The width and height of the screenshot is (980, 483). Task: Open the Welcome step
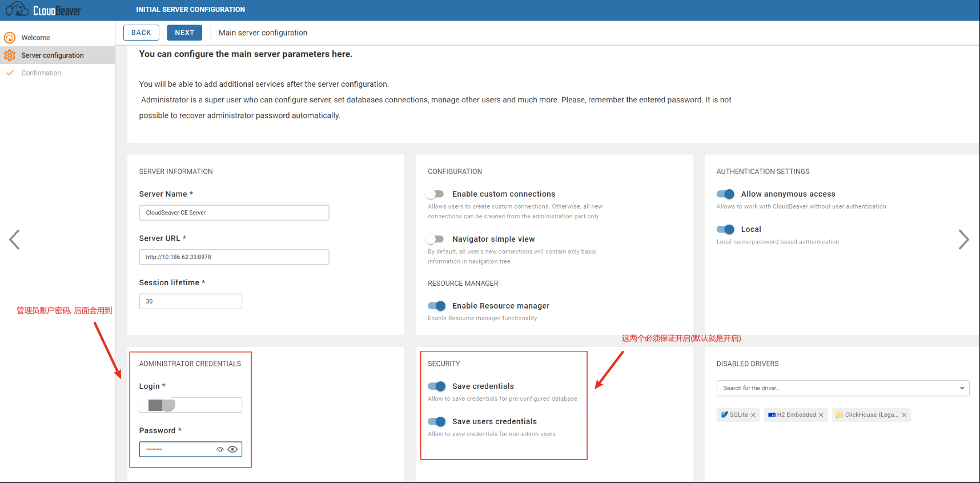pos(58,38)
